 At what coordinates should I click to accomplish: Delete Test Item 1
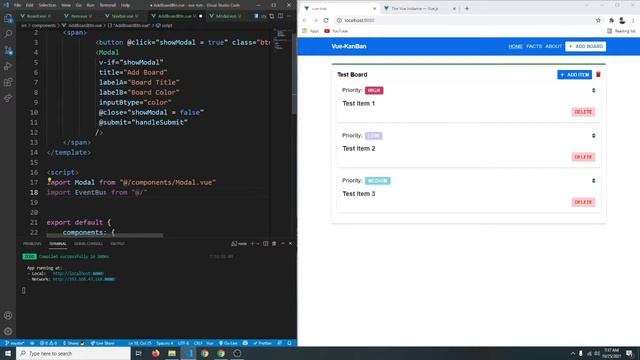pyautogui.click(x=583, y=112)
